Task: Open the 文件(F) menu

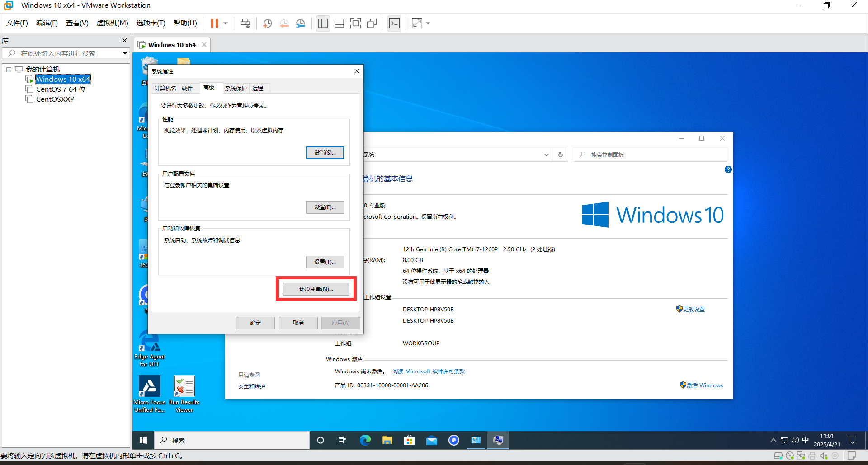Action: [17, 23]
